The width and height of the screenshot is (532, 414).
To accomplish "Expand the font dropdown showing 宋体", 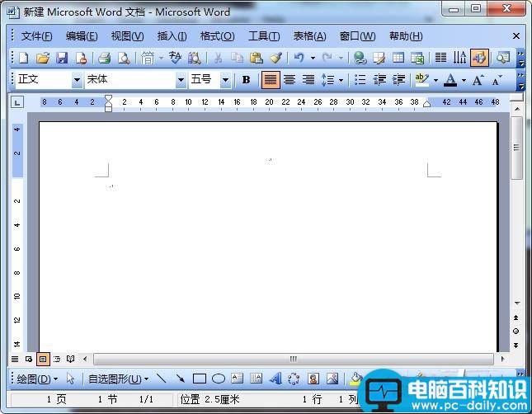I will point(181,80).
